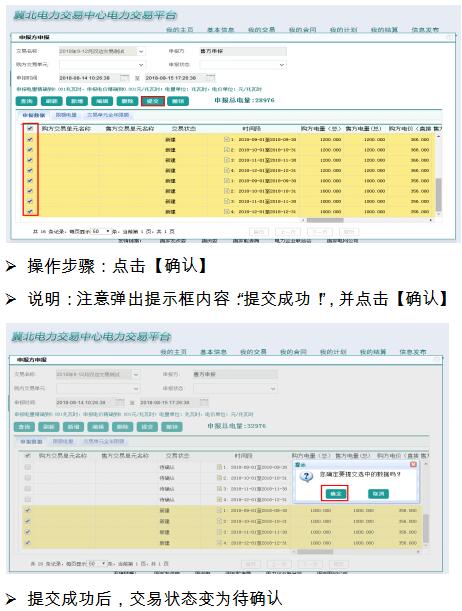Uncheck the first row checkbox in the red-outlined column

coord(30,139)
